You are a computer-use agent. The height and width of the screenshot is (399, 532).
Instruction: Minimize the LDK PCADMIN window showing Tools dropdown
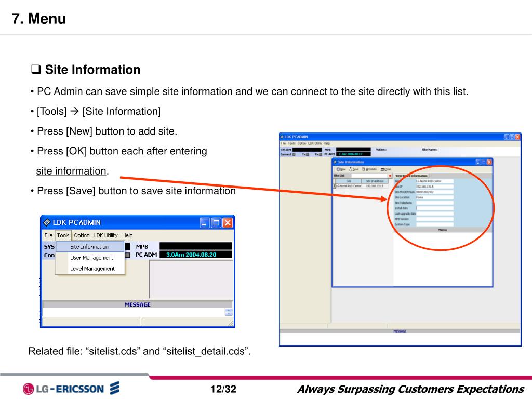204,222
